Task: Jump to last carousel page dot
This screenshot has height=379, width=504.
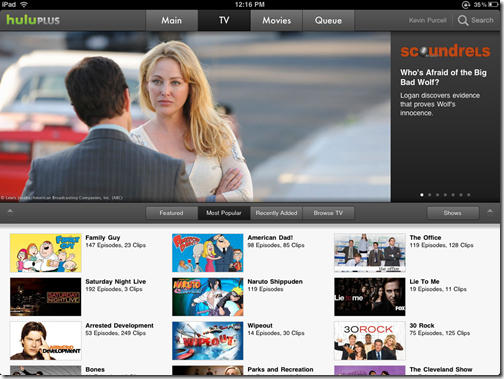Action: tap(469, 195)
